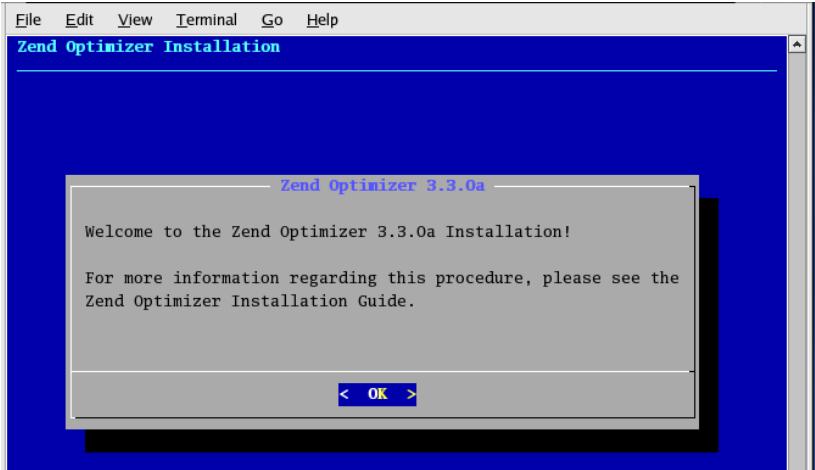Click the scrollbar up arrow

(x=797, y=45)
